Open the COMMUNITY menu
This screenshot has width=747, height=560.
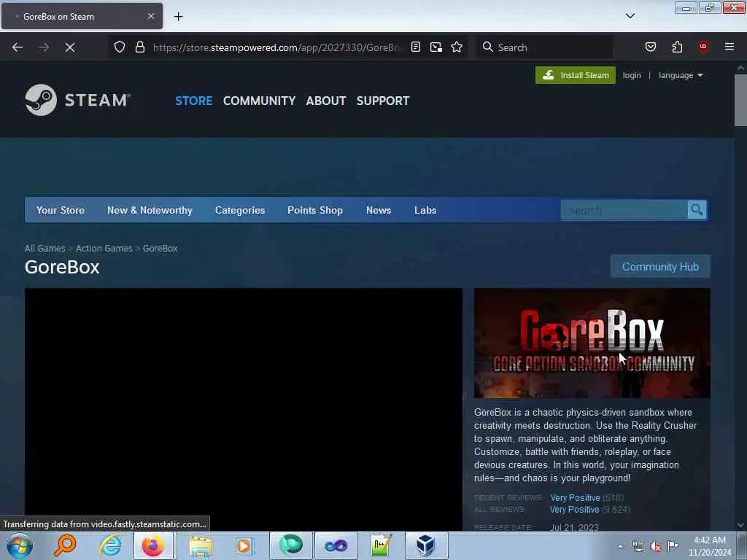(x=259, y=101)
